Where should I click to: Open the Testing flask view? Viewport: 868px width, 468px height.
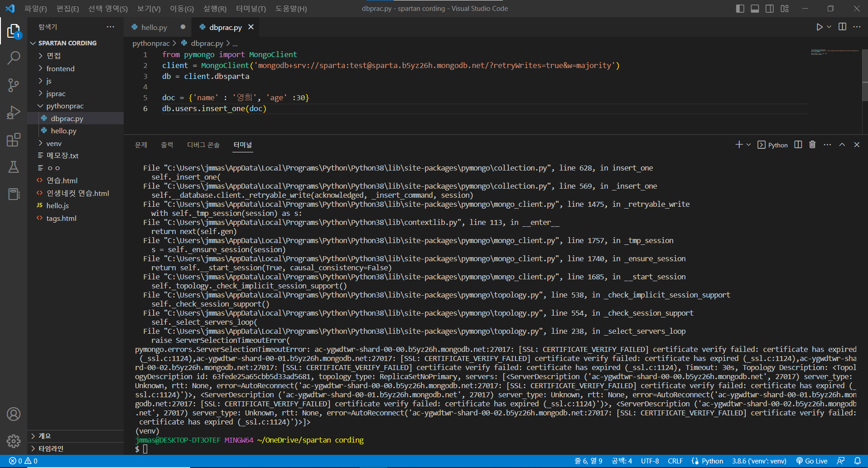(14, 167)
